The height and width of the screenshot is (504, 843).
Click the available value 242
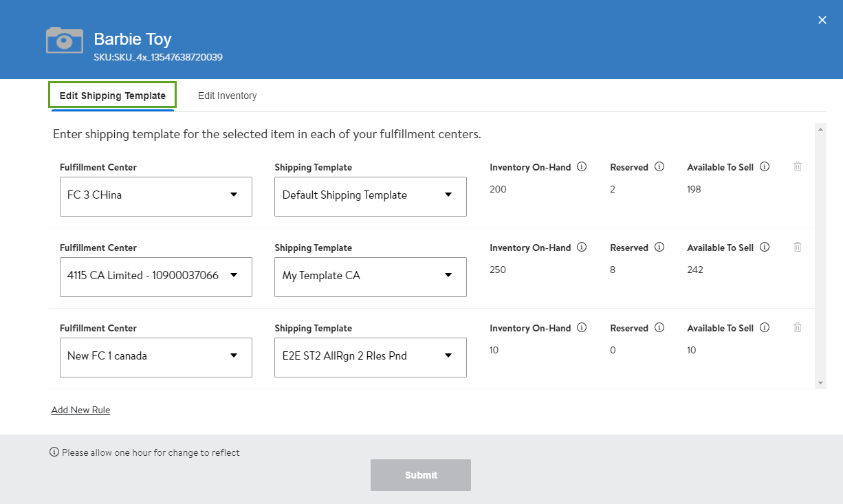695,270
